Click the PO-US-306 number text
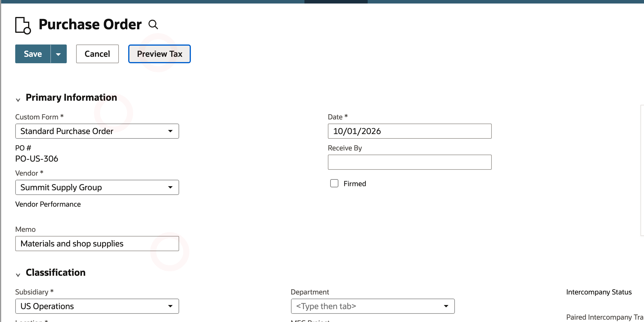The width and height of the screenshot is (644, 322). (x=37, y=159)
